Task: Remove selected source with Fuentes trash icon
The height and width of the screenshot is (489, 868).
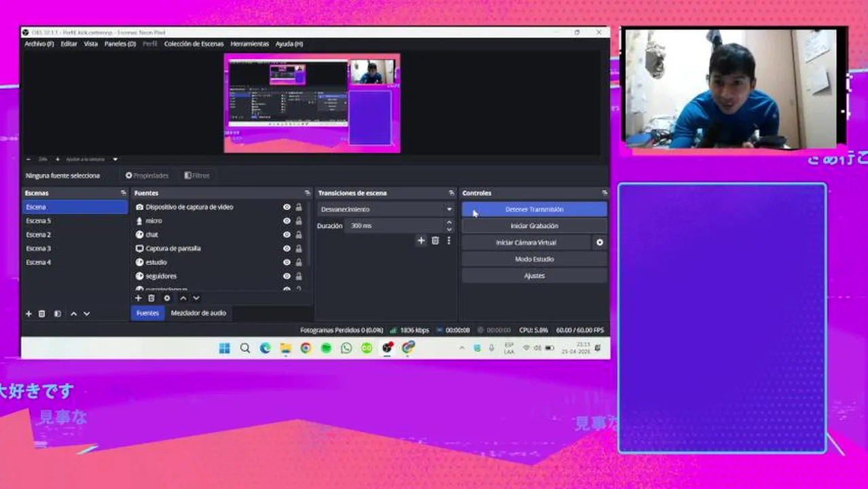Action: tap(151, 298)
